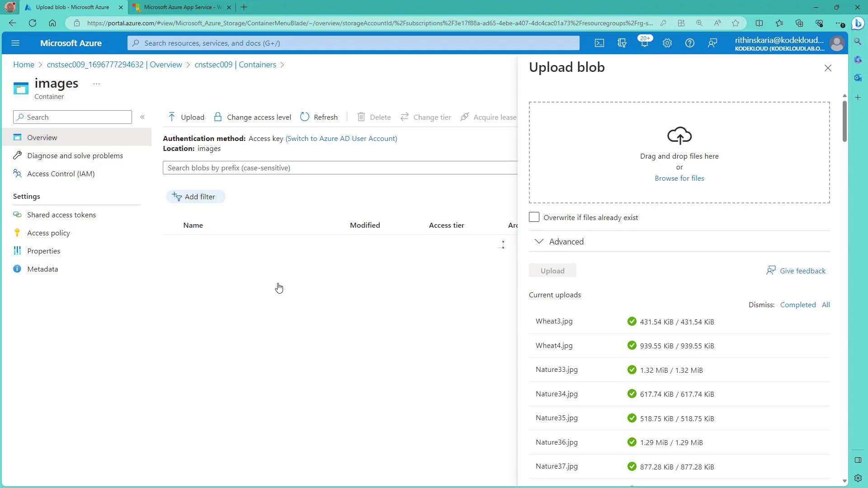Click the Browse for files link
Image resolution: width=868 pixels, height=488 pixels.
pos(679,178)
